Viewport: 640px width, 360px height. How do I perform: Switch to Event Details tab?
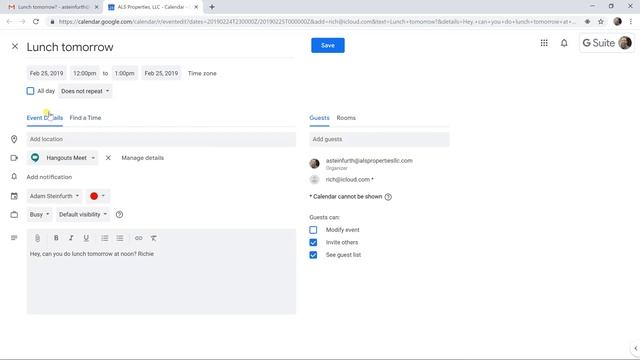click(x=44, y=118)
